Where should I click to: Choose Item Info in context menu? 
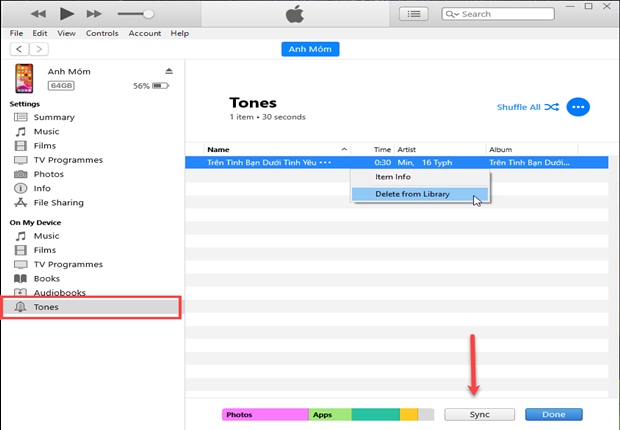click(392, 177)
